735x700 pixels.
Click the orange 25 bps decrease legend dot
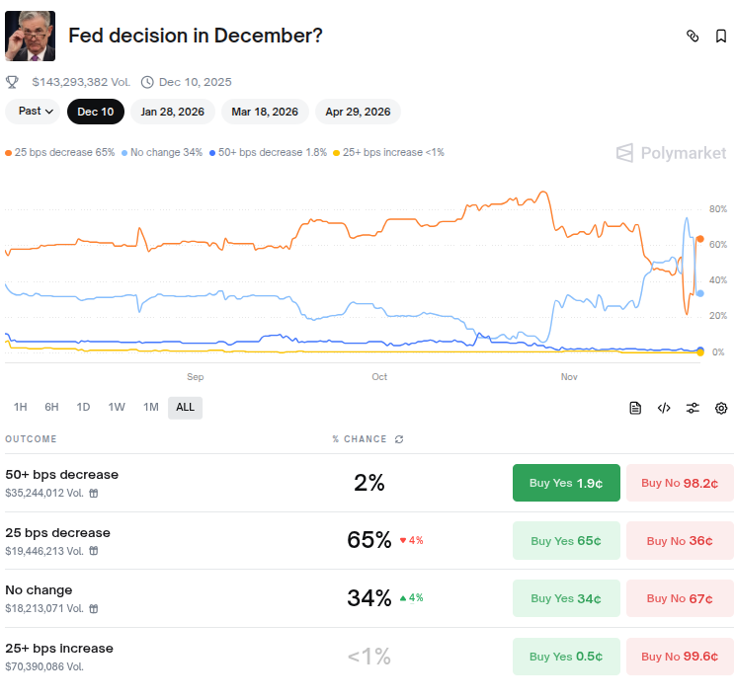click(x=9, y=153)
